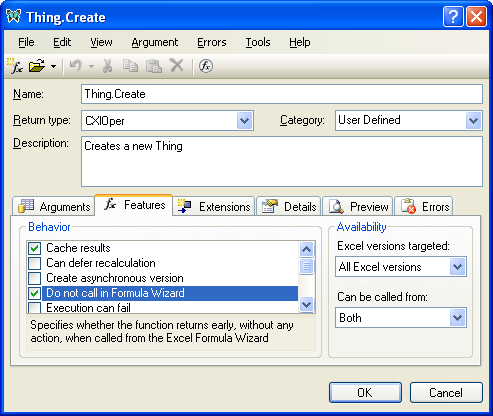Click the undo arrow toolbar icon
Screen dimensions: 493x416
point(76,66)
